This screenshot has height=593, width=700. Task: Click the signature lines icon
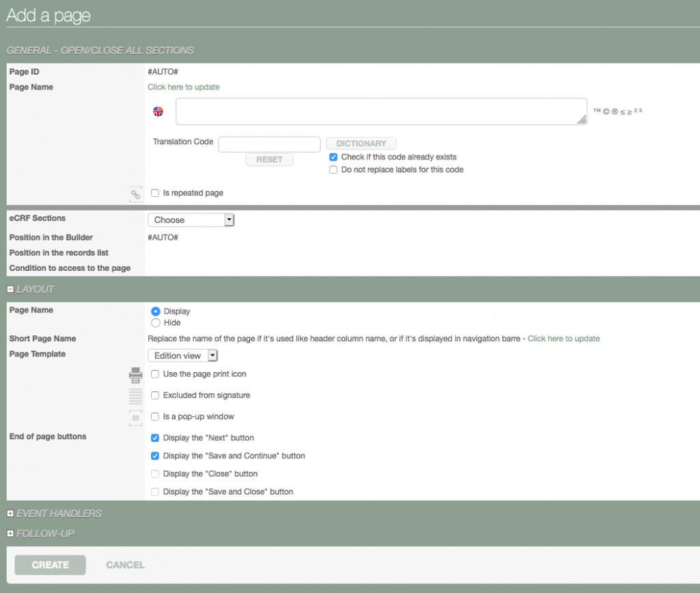[135, 396]
